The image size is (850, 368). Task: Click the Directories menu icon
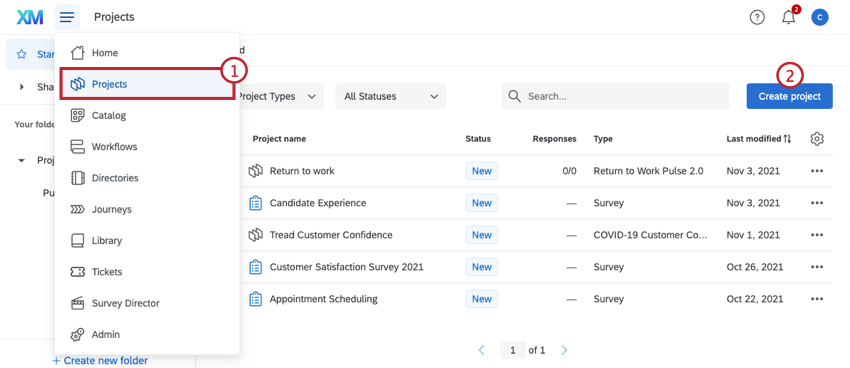[78, 178]
